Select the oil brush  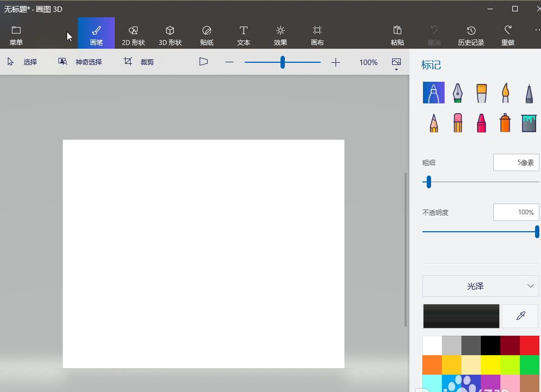pyautogui.click(x=481, y=93)
